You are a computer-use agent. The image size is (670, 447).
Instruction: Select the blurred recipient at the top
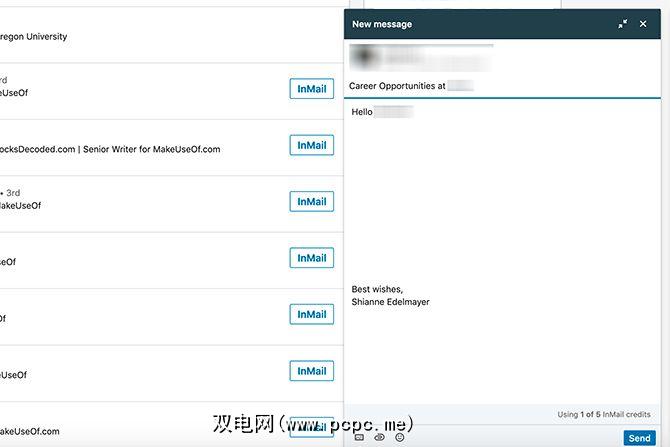pos(420,58)
